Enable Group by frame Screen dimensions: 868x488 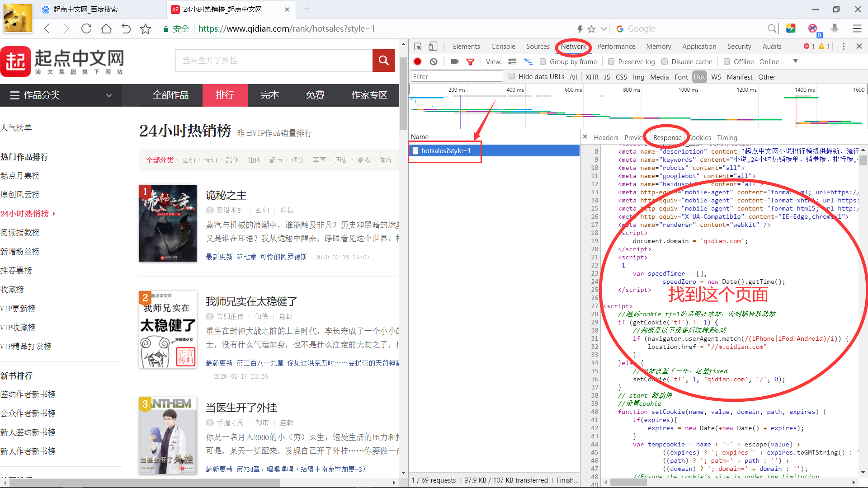(x=543, y=61)
